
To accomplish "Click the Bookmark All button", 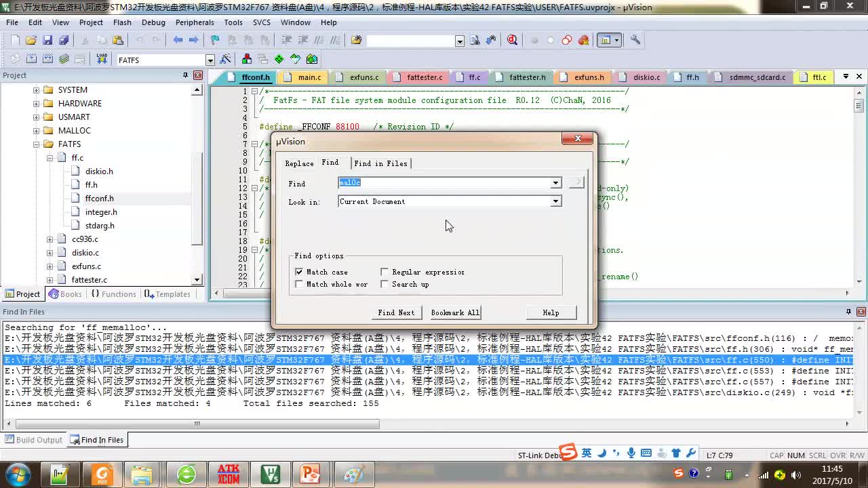I will click(455, 312).
